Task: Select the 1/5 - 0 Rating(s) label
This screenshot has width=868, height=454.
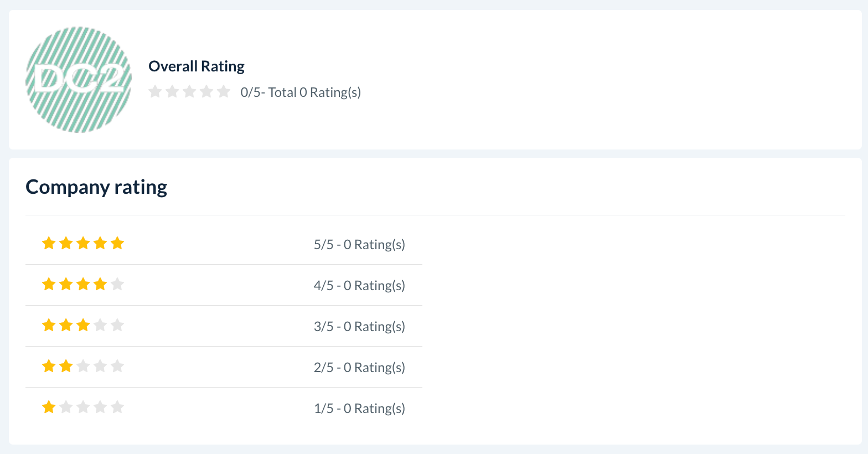Action: [x=359, y=409]
